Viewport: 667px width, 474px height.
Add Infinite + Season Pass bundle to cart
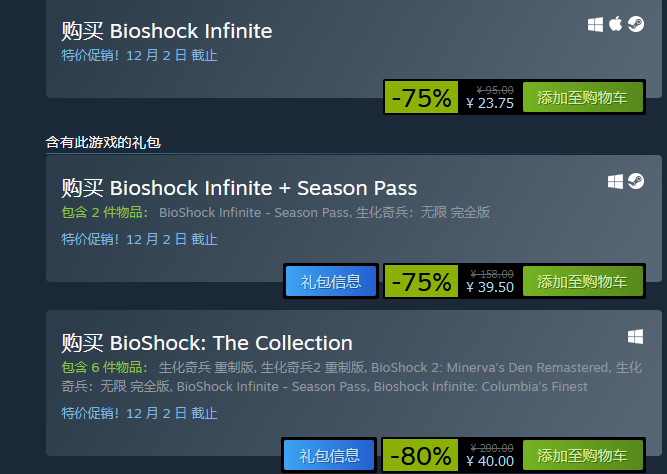pos(582,281)
